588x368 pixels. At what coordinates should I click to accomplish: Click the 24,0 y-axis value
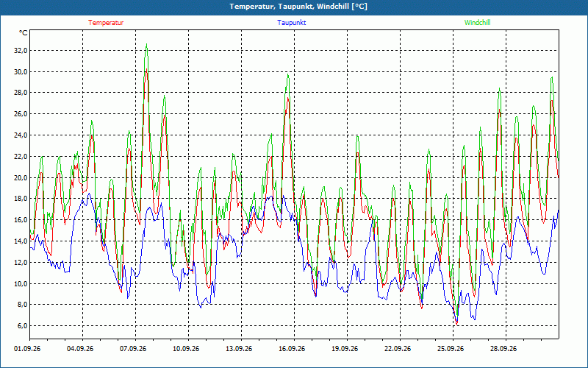pos(21,135)
